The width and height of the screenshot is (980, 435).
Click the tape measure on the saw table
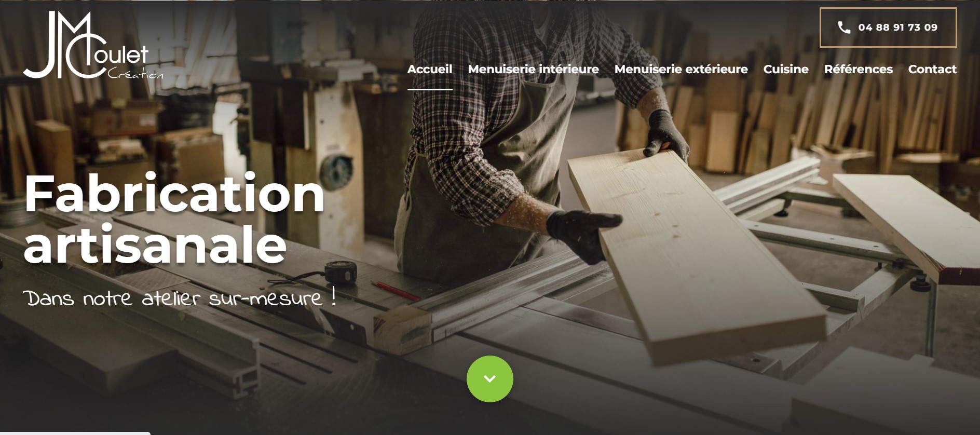341,270
